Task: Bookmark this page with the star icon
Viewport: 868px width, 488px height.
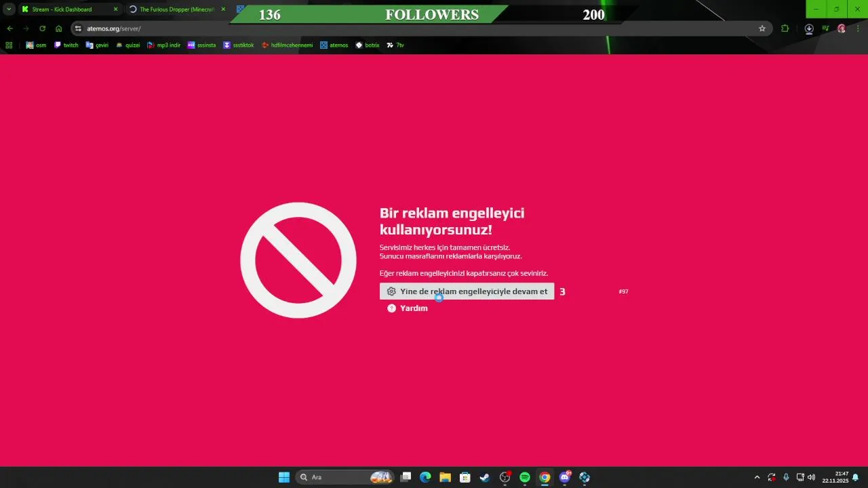Action: (762, 28)
